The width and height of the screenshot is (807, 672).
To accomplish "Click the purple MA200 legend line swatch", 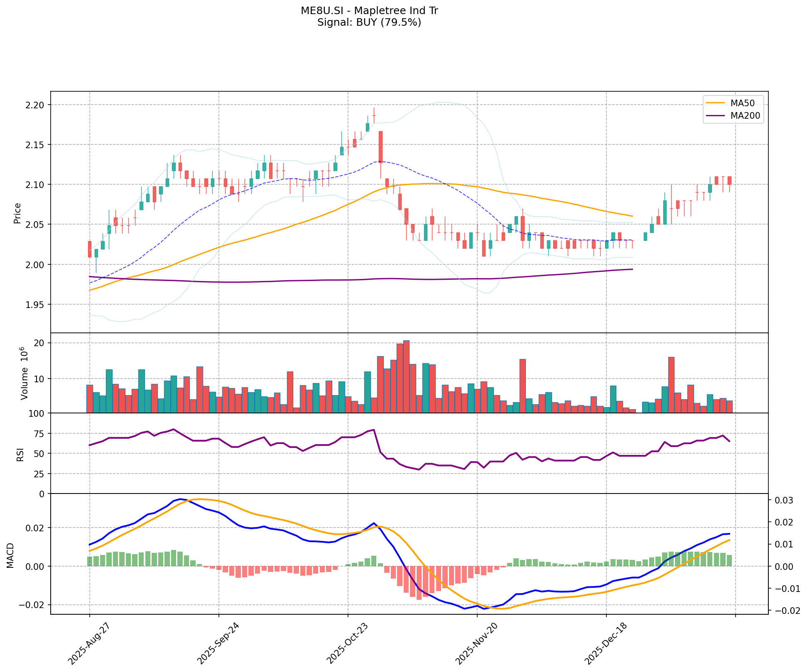I will tap(715, 116).
